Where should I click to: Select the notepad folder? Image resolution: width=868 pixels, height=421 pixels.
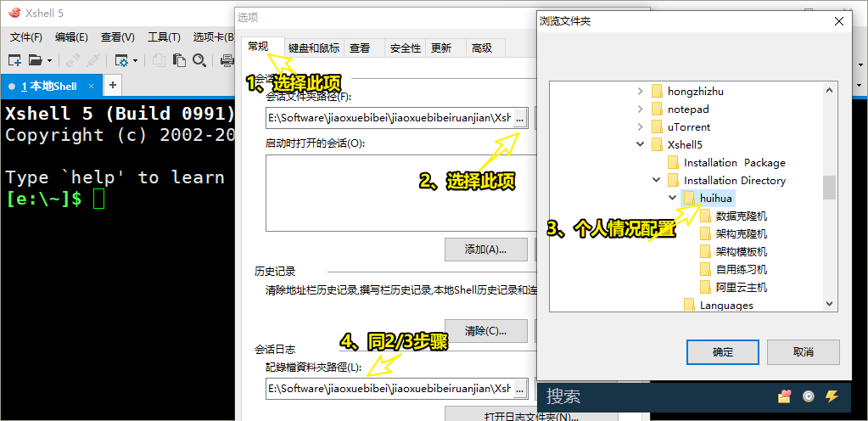pos(688,109)
